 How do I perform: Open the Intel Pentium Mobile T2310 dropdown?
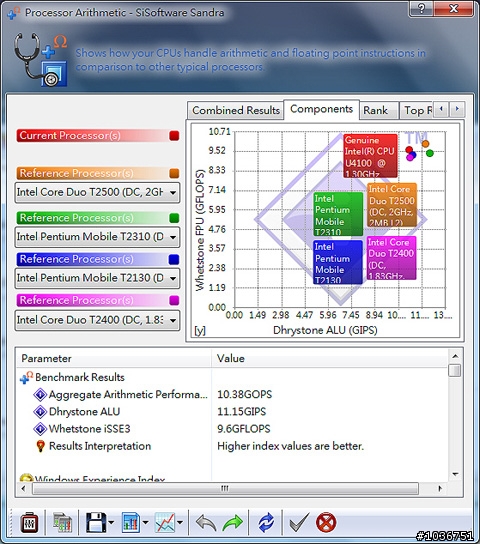pos(97,237)
